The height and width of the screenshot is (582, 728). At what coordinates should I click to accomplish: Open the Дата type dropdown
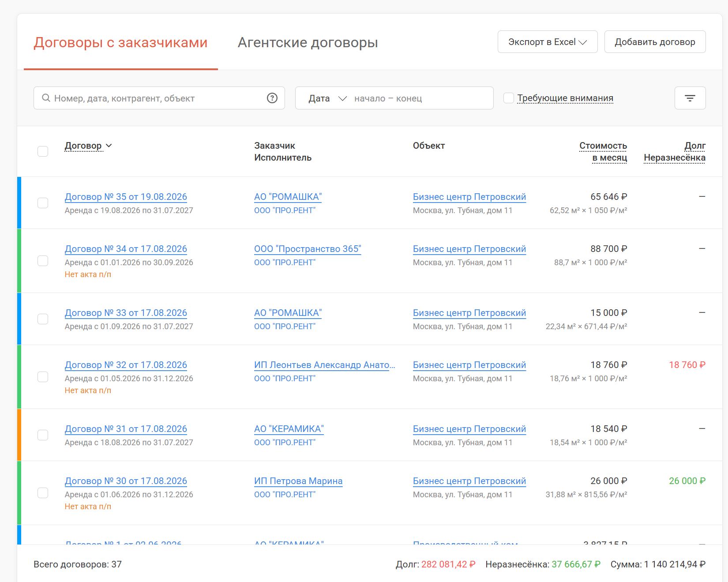point(327,98)
